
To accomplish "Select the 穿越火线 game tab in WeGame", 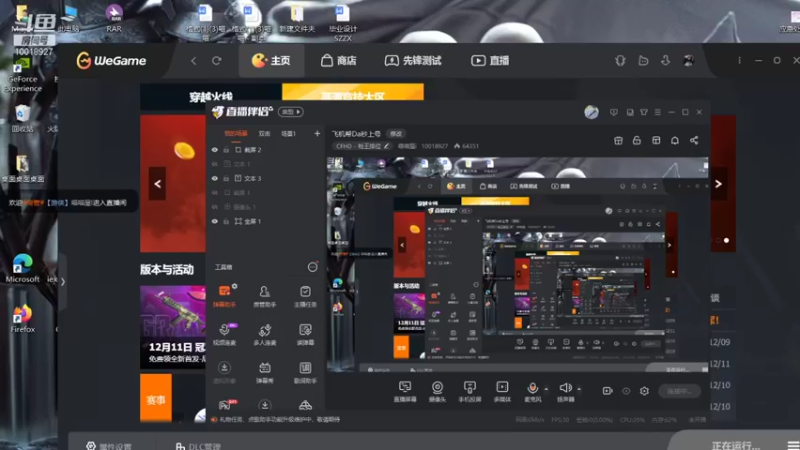I will click(211, 96).
